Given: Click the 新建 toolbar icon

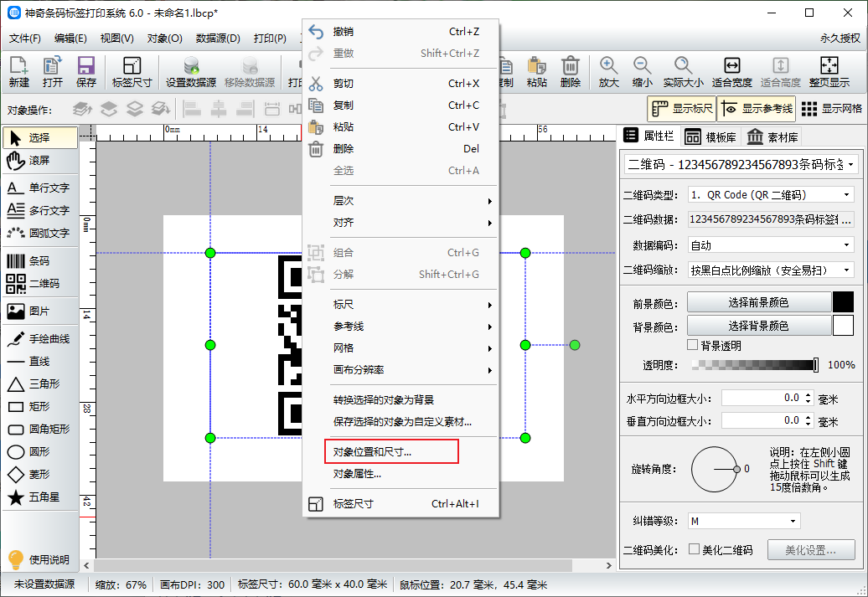Looking at the screenshot, I should (18, 71).
